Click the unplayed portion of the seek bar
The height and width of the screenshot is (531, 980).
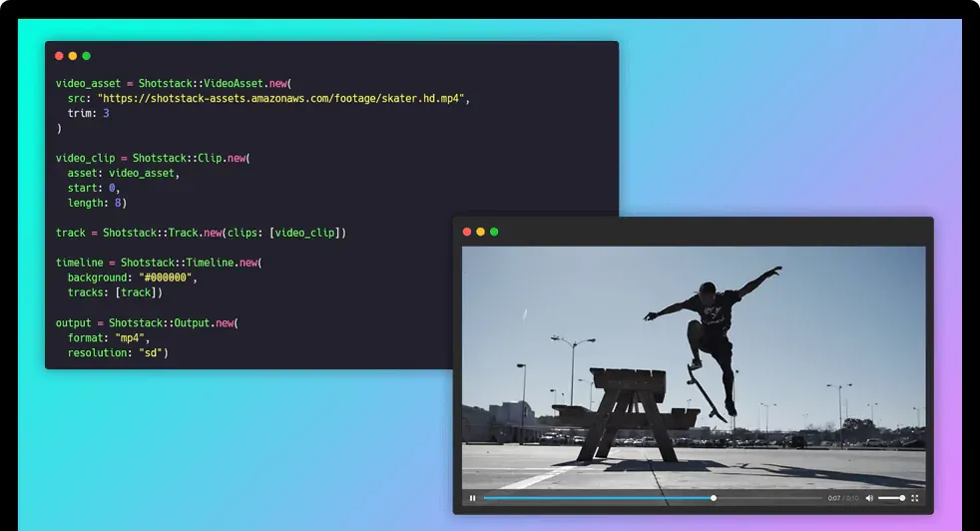tap(768, 498)
